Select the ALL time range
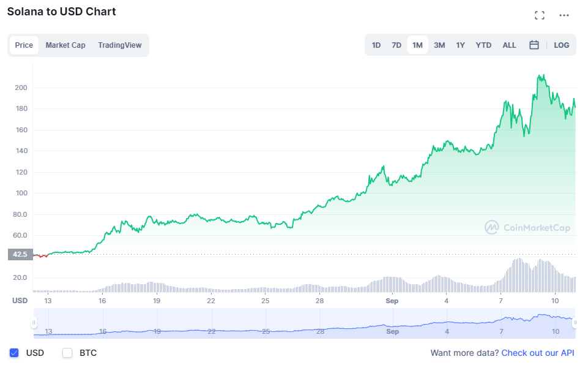This screenshot has width=588, height=373. coord(509,45)
